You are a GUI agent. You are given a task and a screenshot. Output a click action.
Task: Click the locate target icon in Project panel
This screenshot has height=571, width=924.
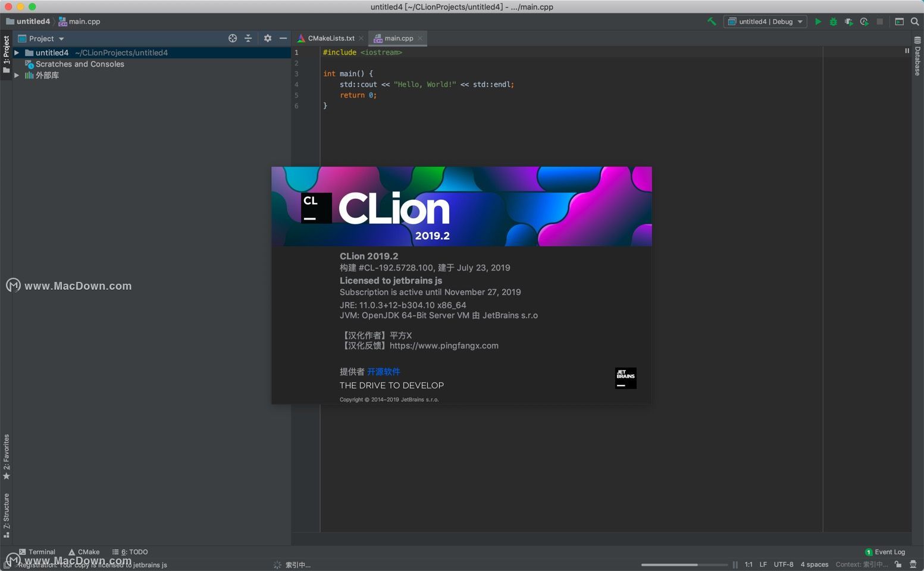(233, 38)
